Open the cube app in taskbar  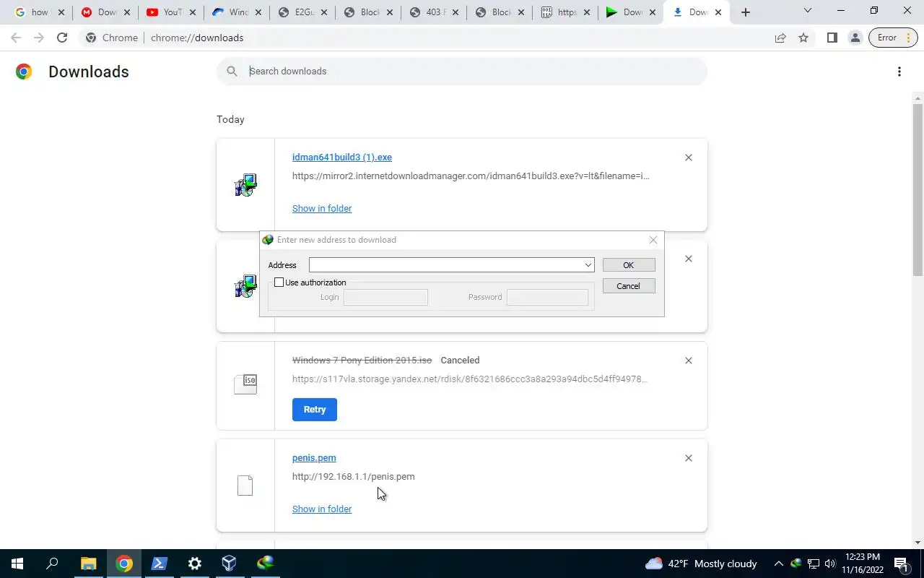(x=230, y=564)
